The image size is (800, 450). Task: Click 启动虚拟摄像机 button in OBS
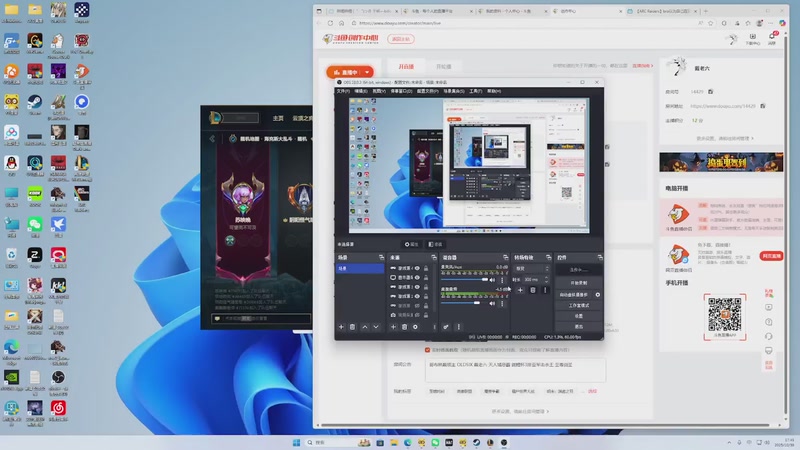click(573, 295)
